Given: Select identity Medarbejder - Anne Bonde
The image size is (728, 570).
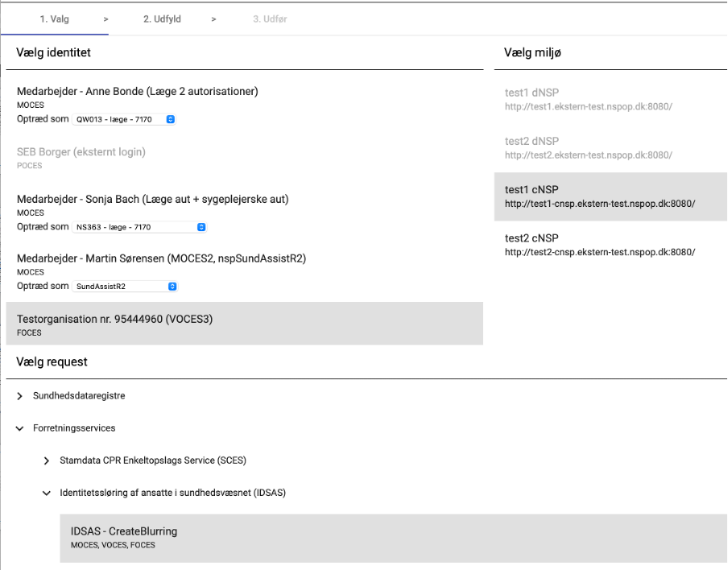Looking at the screenshot, I should [137, 92].
